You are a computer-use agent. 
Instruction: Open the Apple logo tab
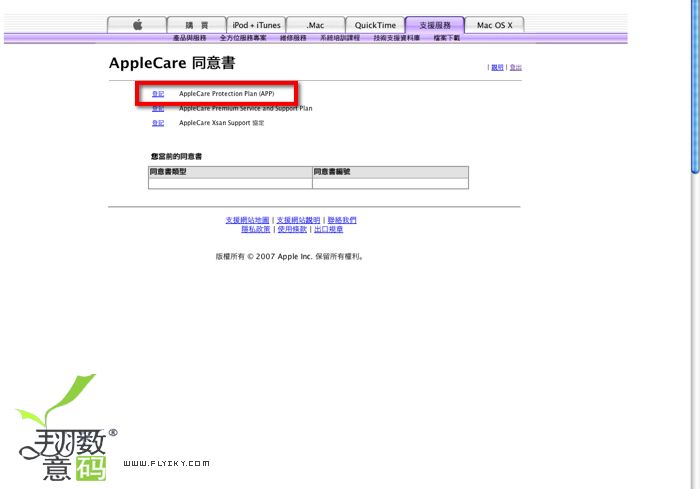(137, 25)
